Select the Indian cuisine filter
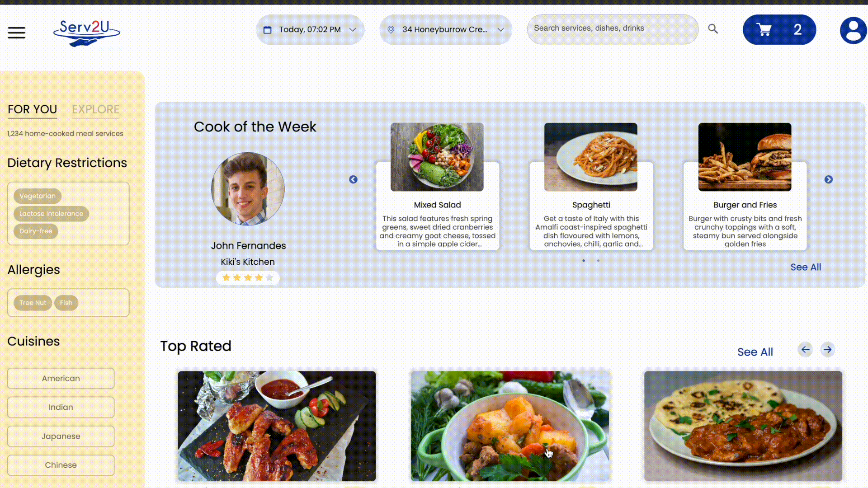Image resolution: width=868 pixels, height=488 pixels. coord(61,407)
